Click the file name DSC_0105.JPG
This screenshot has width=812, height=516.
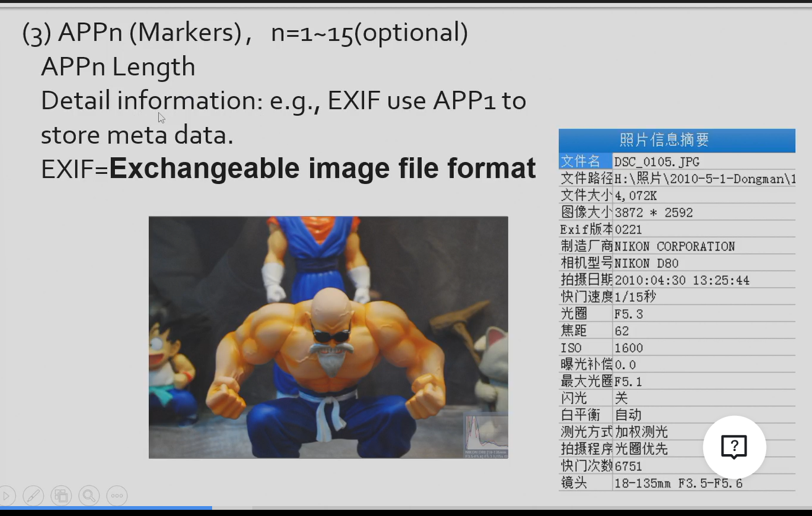click(x=657, y=161)
